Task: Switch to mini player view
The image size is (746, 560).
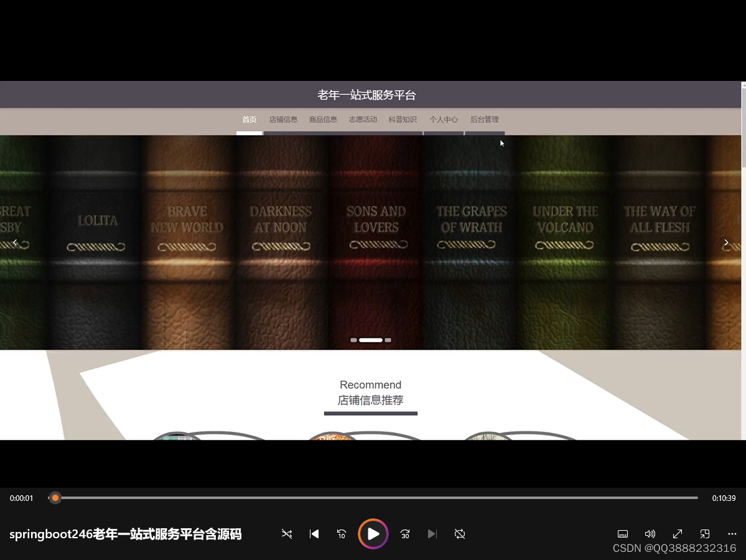Action: [704, 534]
